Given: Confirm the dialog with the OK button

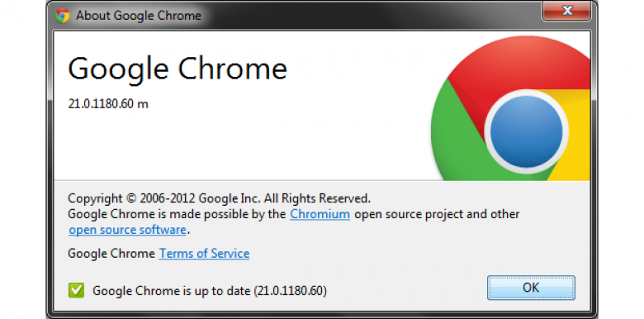Looking at the screenshot, I should tap(531, 288).
